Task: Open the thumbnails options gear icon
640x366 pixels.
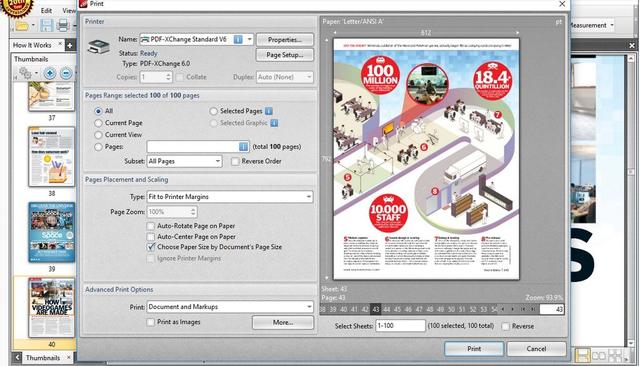Action: tap(25, 73)
